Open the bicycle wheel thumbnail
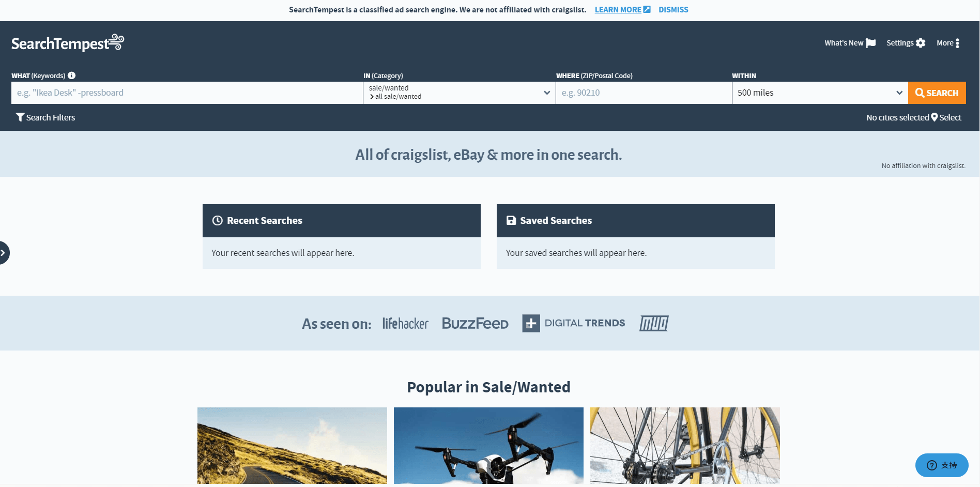This screenshot has height=487, width=980. (x=685, y=446)
